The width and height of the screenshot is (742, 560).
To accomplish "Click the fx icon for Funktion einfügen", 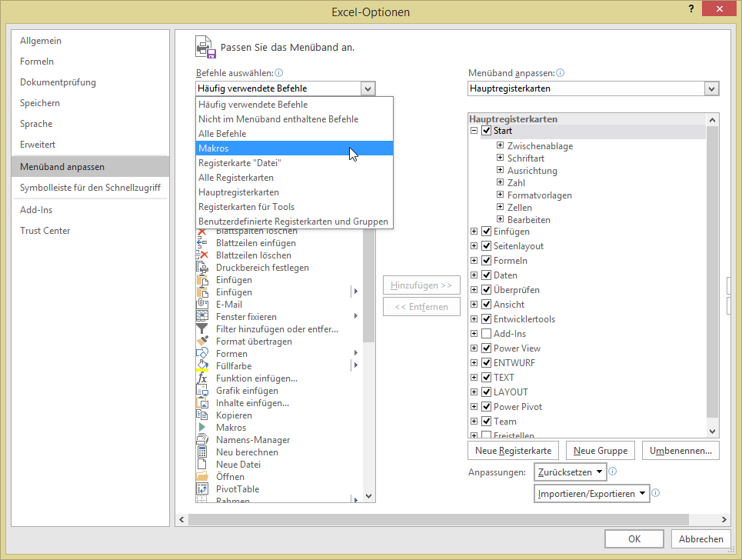I will click(202, 378).
